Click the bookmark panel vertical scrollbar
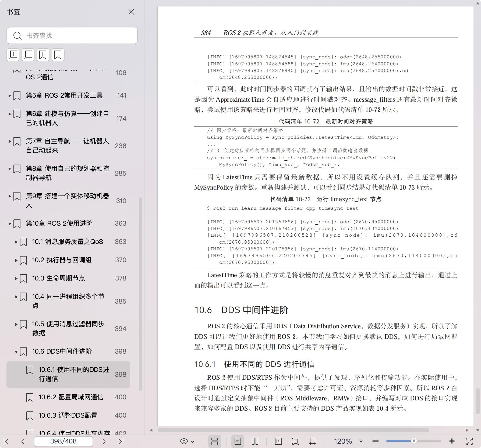481x448 pixels. point(140,294)
